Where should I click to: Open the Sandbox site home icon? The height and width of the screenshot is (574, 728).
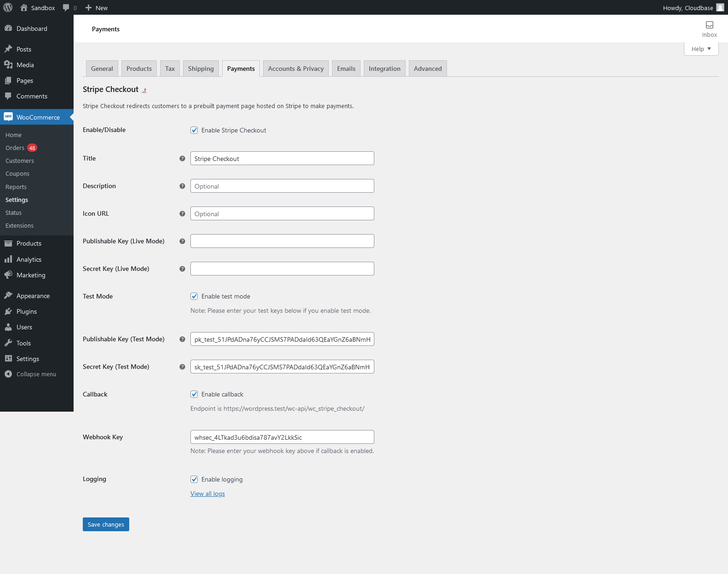[x=24, y=7]
